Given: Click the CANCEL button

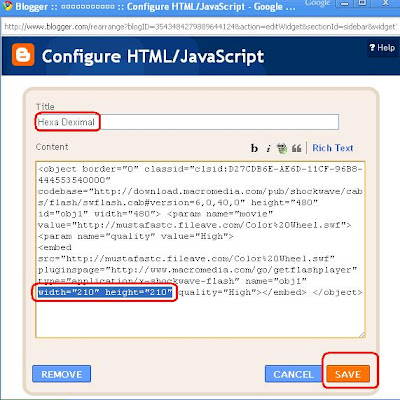Looking at the screenshot, I should [x=294, y=374].
